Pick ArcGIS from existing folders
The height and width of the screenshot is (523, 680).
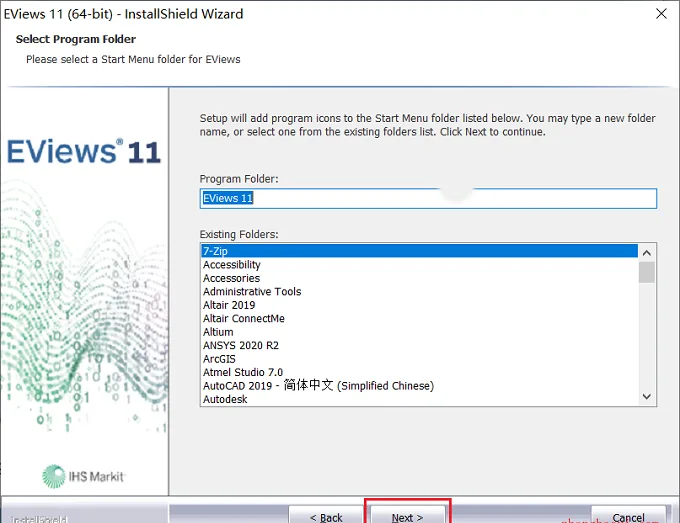tap(419, 359)
